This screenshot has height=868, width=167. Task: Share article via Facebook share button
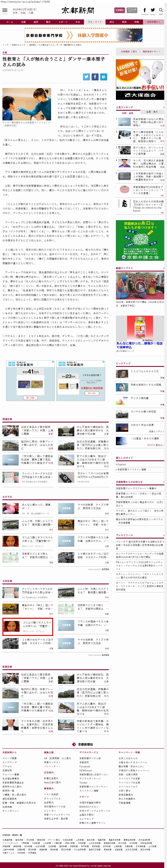tap(95, 77)
